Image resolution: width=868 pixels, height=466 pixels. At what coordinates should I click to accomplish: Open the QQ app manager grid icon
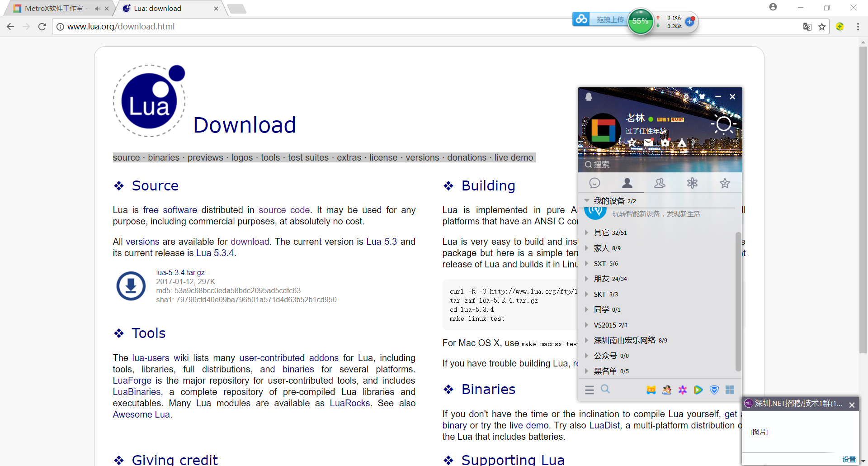pos(730,390)
